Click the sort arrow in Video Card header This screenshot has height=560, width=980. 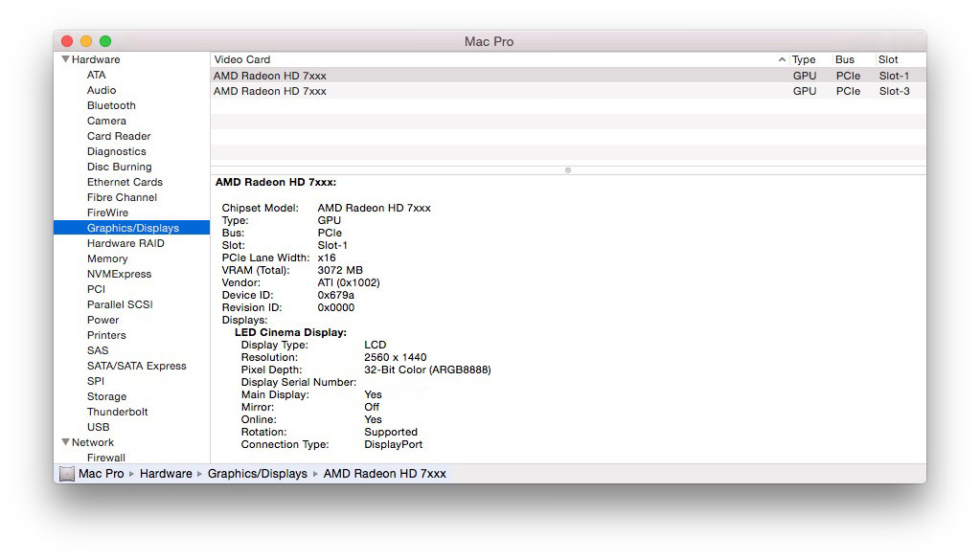(782, 60)
